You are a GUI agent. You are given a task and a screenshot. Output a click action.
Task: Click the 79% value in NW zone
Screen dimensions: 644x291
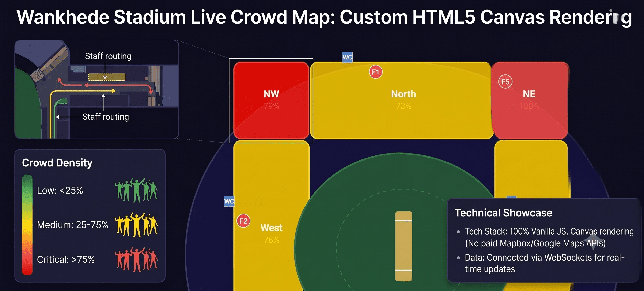tap(271, 106)
